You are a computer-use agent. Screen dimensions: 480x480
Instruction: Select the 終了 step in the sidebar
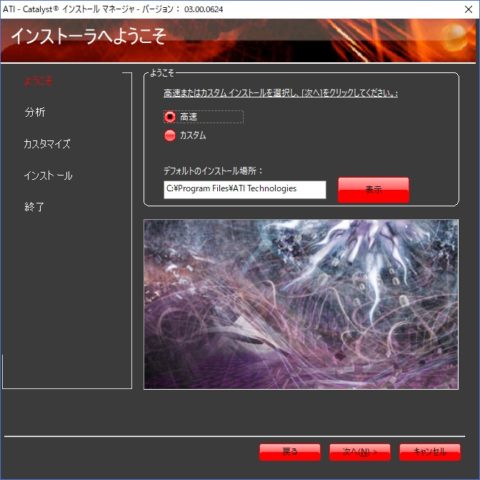click(34, 207)
